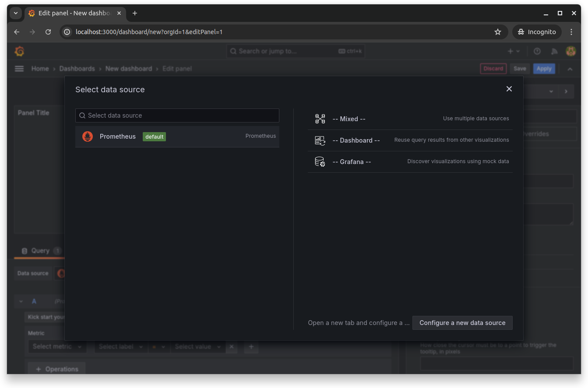The width and height of the screenshot is (588, 388).
Task: Click the options pane right arrow button
Action: pyautogui.click(x=566, y=91)
